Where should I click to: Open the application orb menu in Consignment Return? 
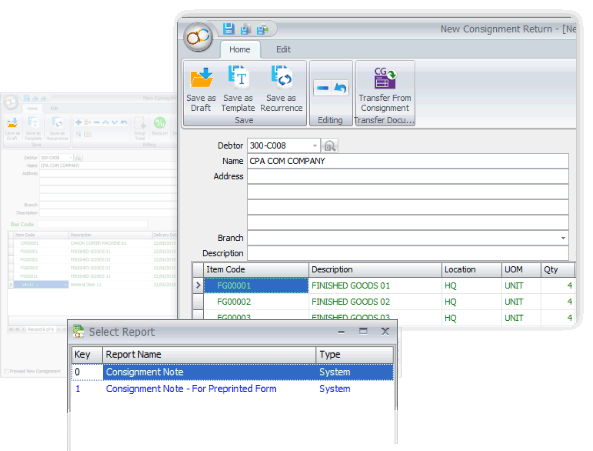pos(198,37)
